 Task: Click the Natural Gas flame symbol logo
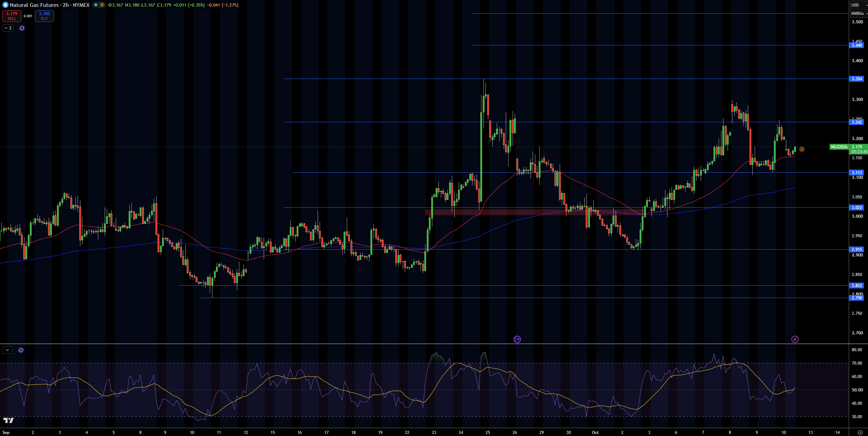[5, 5]
